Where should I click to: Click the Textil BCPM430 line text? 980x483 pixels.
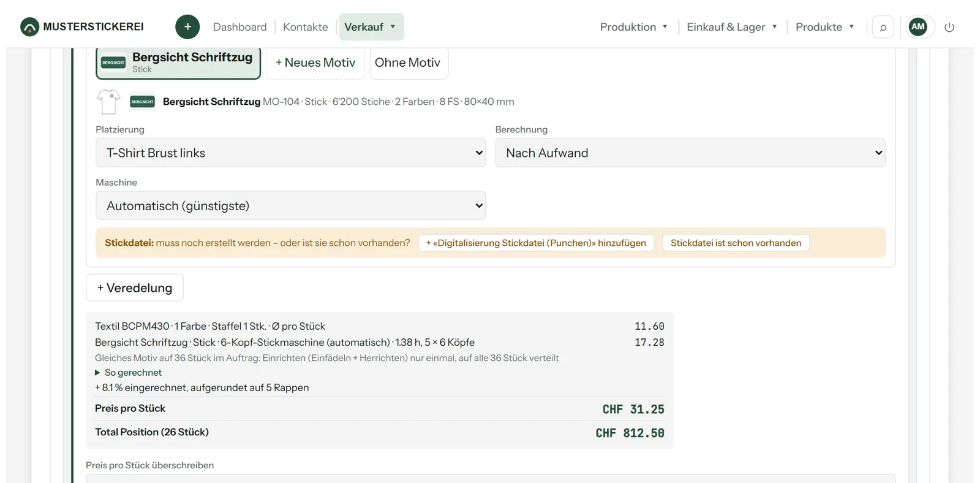click(210, 326)
